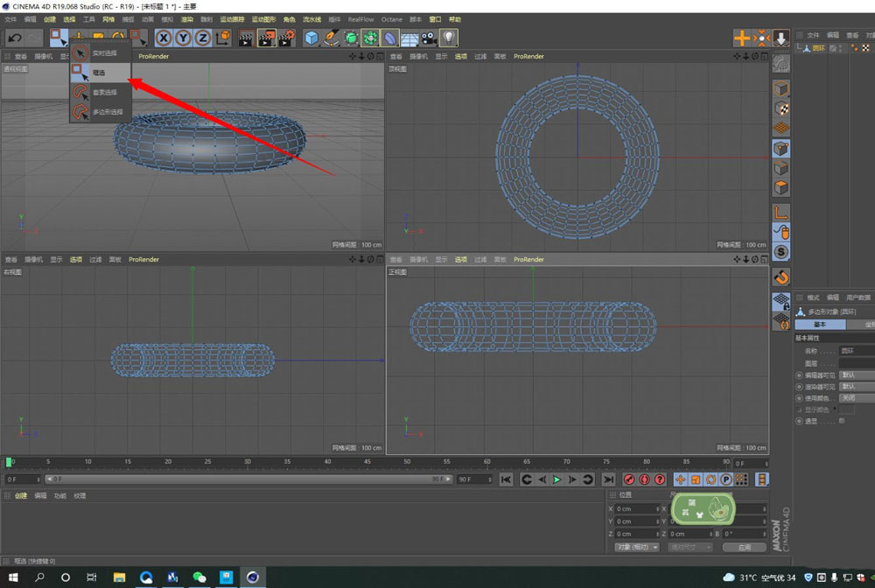
Task: Click the 应用 apply button
Action: coord(744,547)
